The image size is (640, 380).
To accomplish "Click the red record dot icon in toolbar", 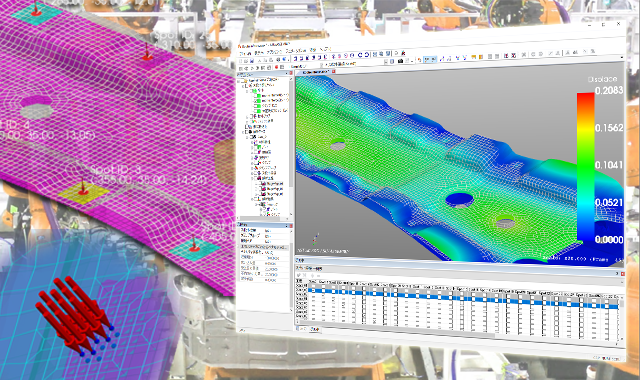I will point(276,67).
